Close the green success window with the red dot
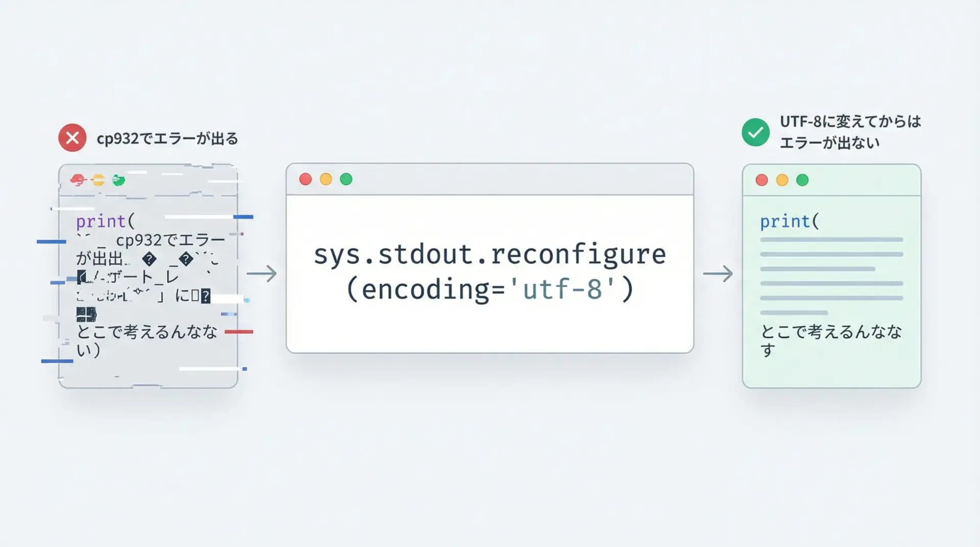 pos(762,180)
